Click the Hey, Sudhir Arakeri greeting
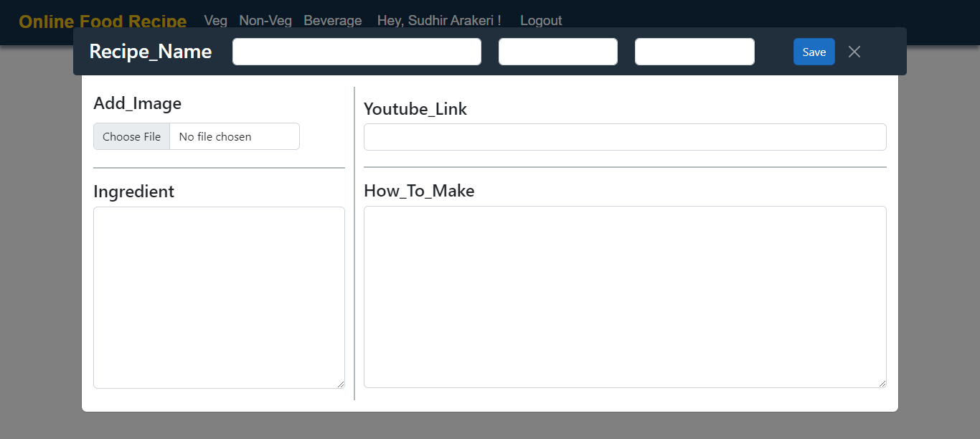 (x=438, y=21)
